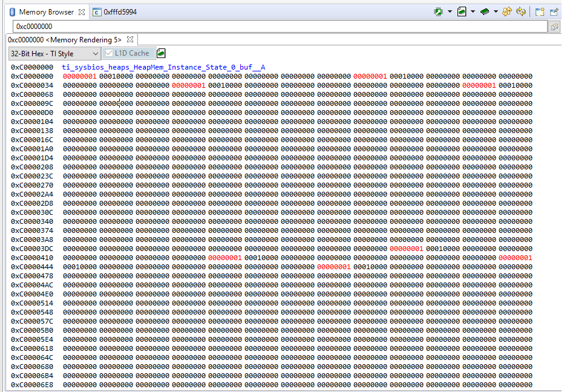Click address 0xC000030C row label
Screen dimensions: 564x392
(x=32, y=212)
